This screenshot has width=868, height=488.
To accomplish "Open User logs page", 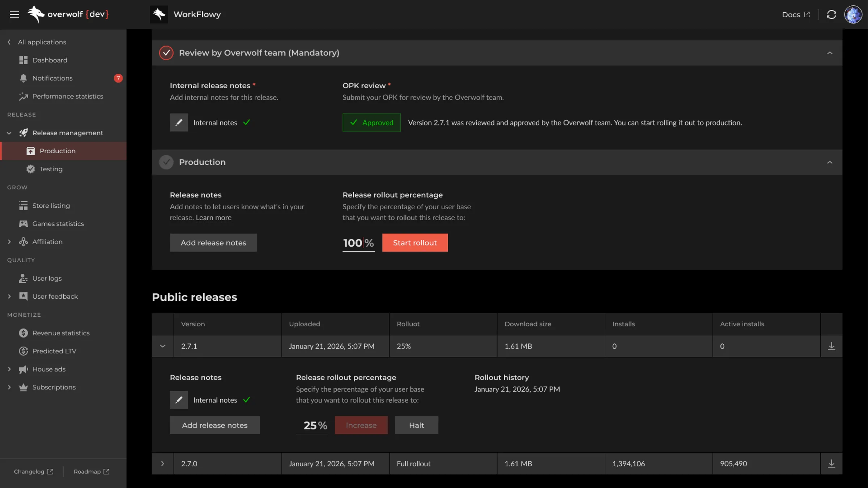I will pos(47,278).
